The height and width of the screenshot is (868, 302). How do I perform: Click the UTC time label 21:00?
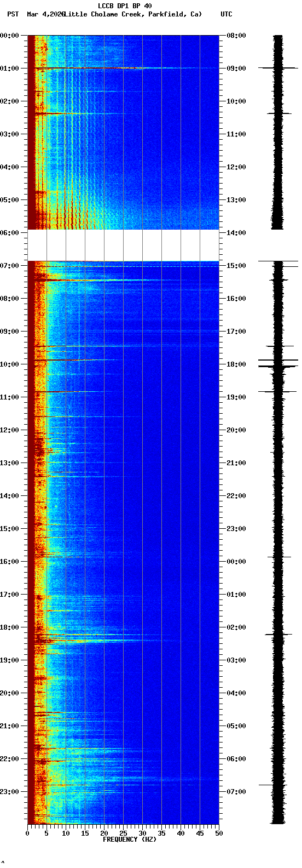click(x=236, y=463)
